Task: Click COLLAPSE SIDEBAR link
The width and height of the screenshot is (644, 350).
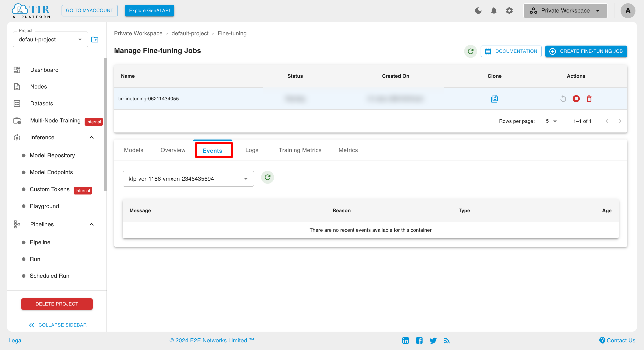Action: [58, 325]
